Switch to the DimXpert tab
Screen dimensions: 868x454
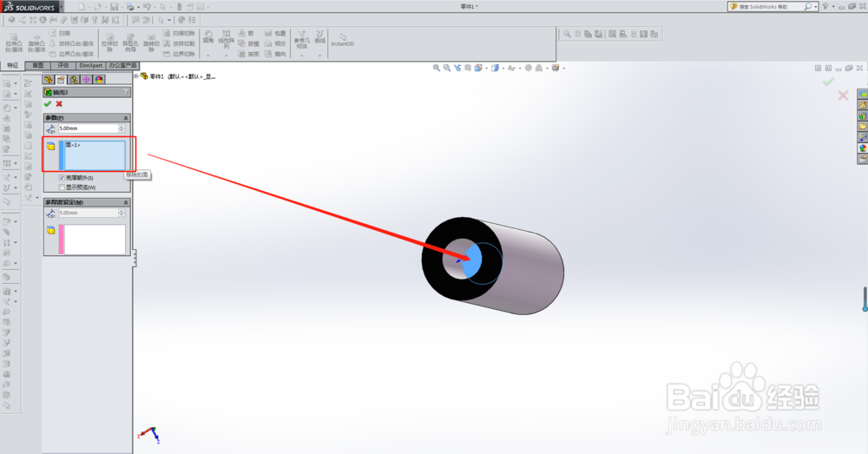pos(91,65)
